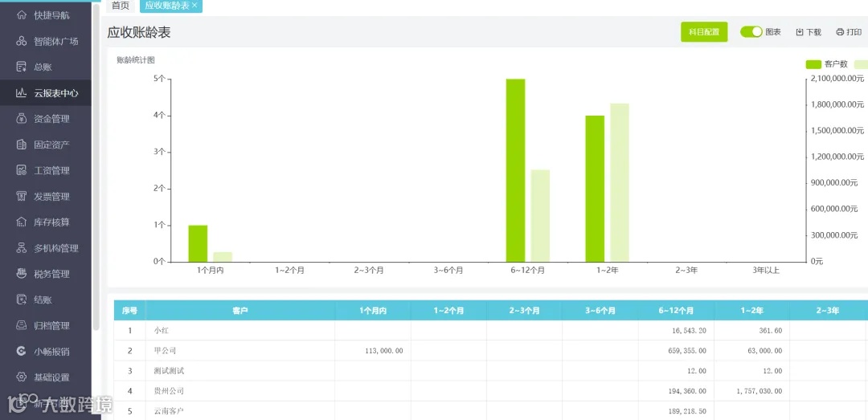The height and width of the screenshot is (420, 868).
Task: Click the 1个月内 dark green customer bar
Action: pyautogui.click(x=198, y=243)
